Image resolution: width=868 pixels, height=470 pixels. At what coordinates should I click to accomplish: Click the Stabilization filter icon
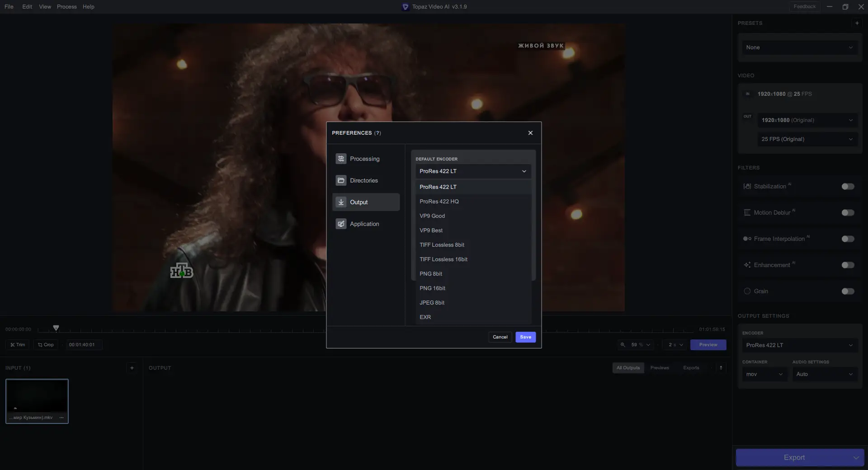pos(747,186)
